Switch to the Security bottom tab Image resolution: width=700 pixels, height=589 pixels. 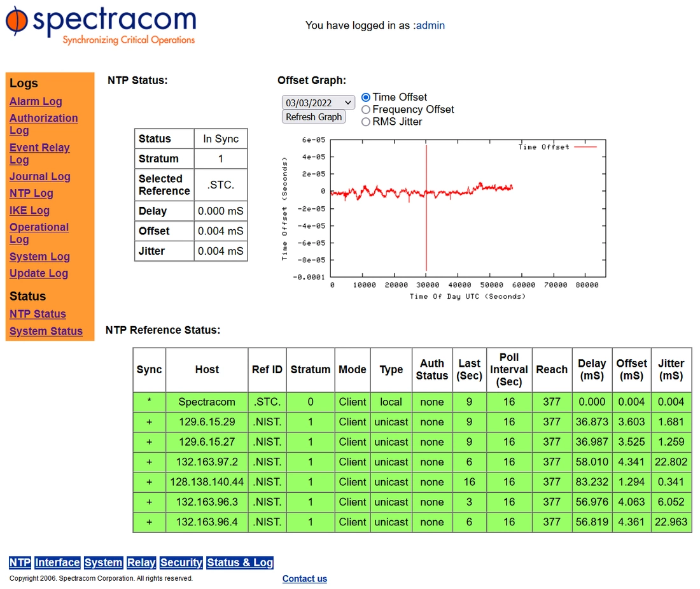181,563
